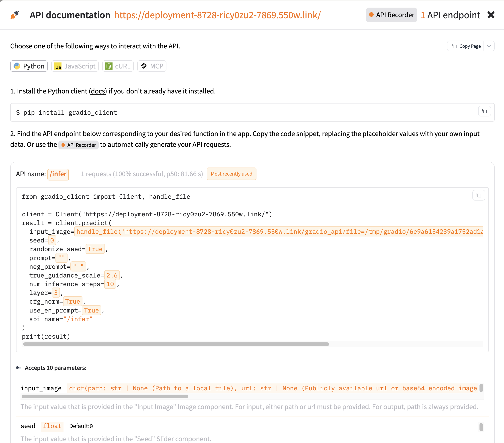Expand the Copy Page dropdown arrow
This screenshot has height=443, width=504.
click(x=489, y=46)
